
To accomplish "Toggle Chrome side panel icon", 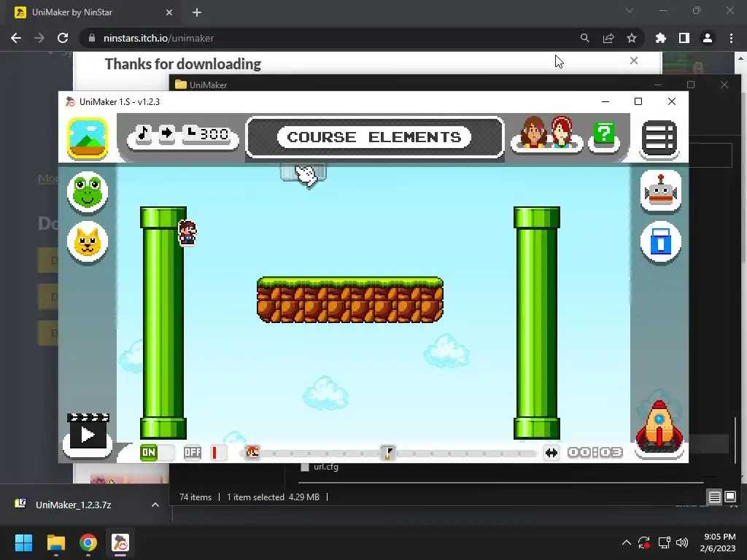I will (684, 38).
